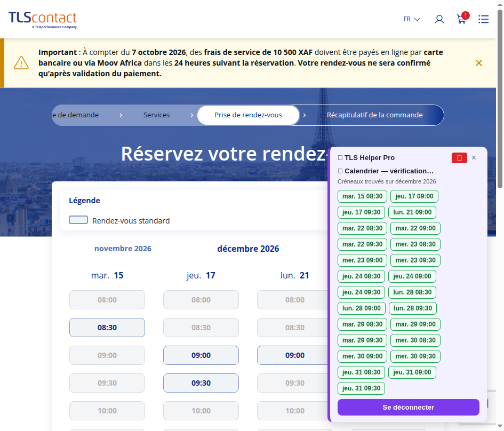Open the hamburger list menu icon
504x431 pixels.
click(x=483, y=19)
